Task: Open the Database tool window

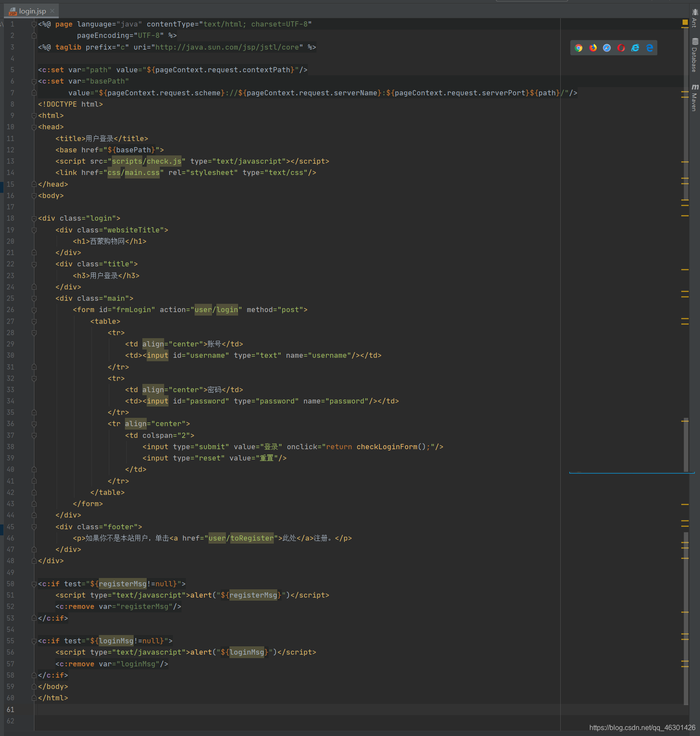Action: tap(695, 55)
